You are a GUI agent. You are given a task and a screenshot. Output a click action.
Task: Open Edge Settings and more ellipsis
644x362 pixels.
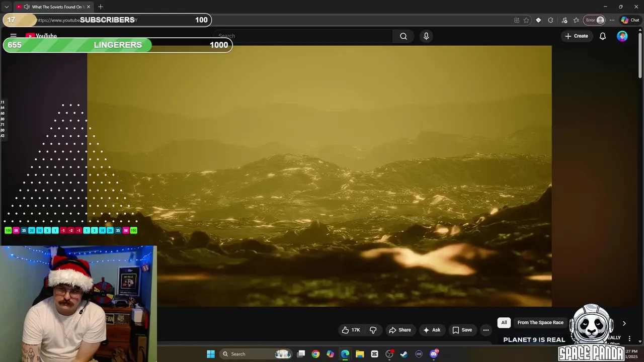click(x=612, y=20)
